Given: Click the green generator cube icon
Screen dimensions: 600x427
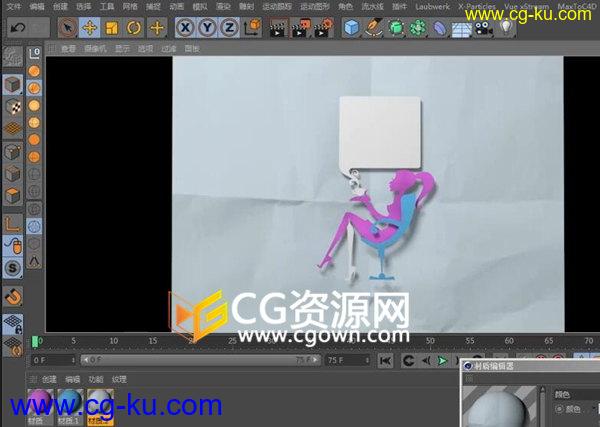Looking at the screenshot, I should pyautogui.click(x=396, y=28).
